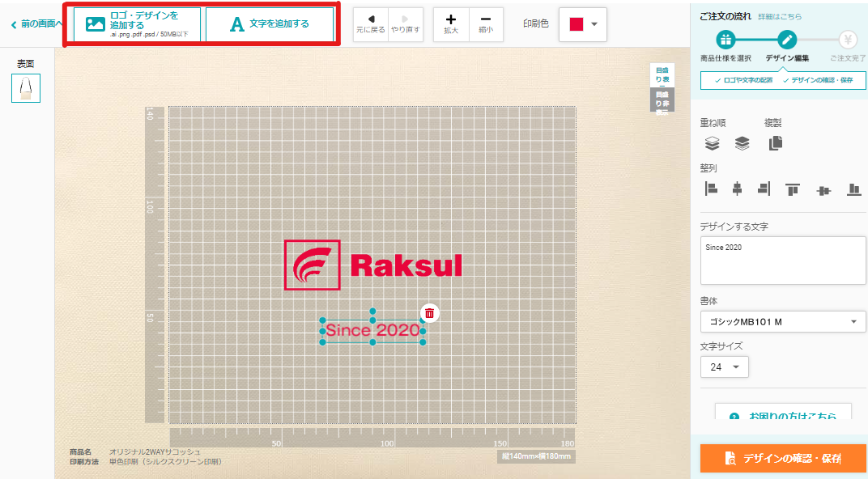Align objects to the right edge

tap(764, 189)
